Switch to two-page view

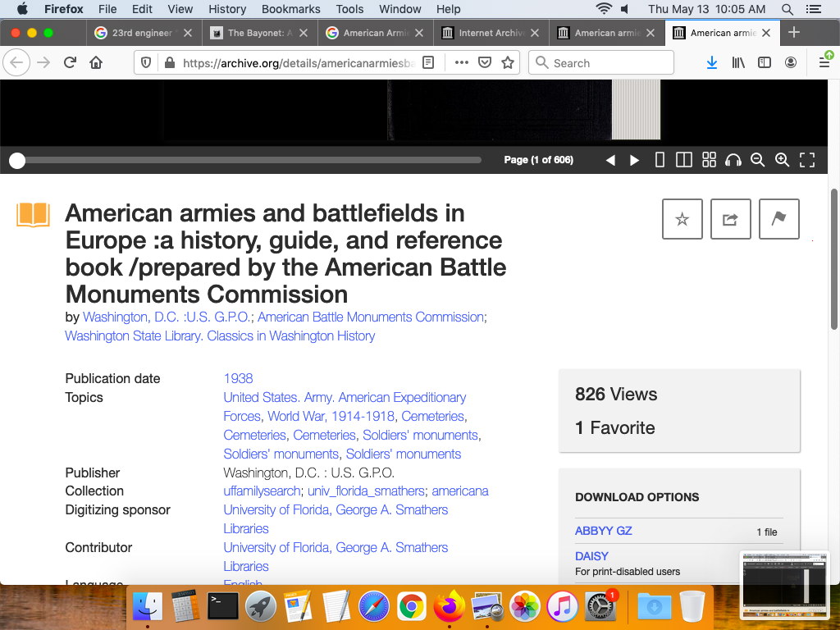(683, 160)
